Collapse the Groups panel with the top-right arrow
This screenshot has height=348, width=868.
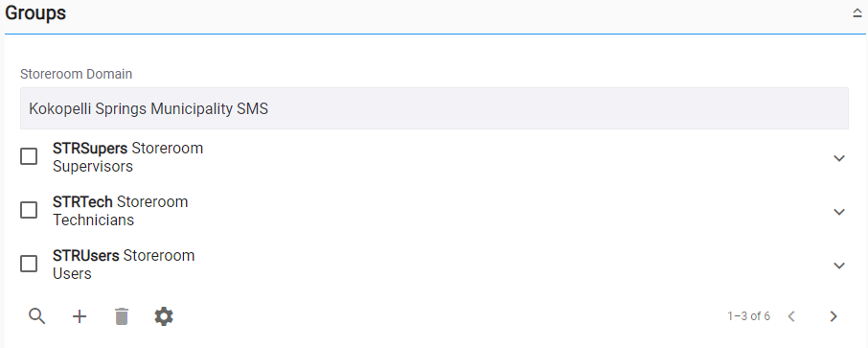[857, 13]
